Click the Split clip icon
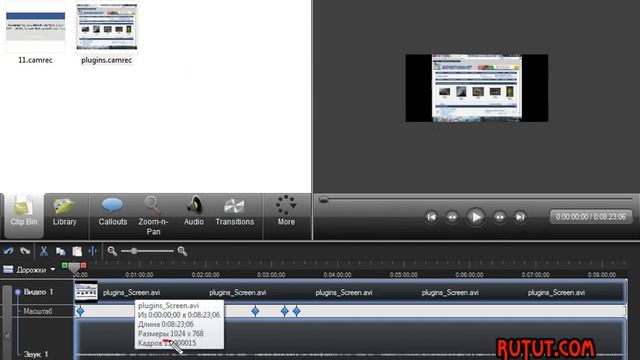Image resolution: width=640 pixels, height=360 pixels. [93, 251]
